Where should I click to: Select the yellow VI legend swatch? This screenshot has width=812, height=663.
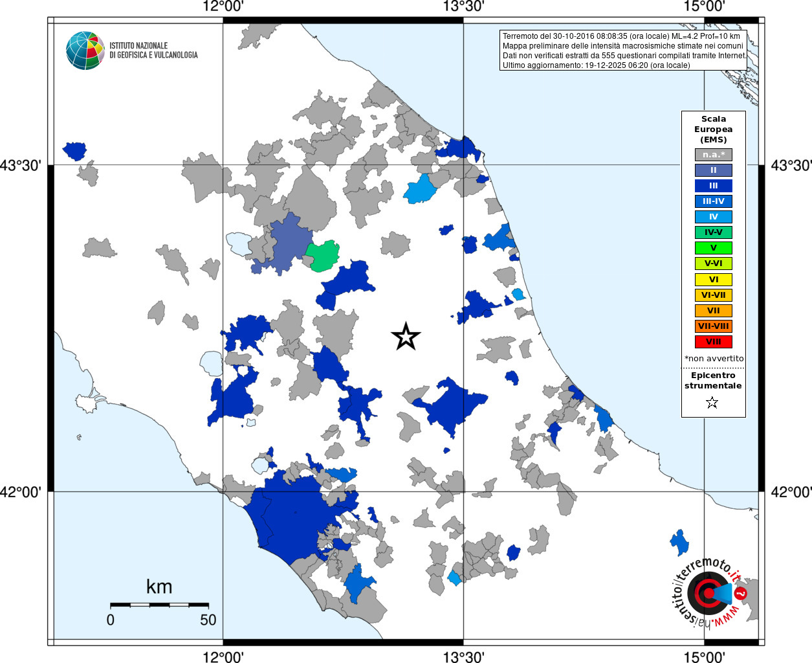pyautogui.click(x=714, y=280)
